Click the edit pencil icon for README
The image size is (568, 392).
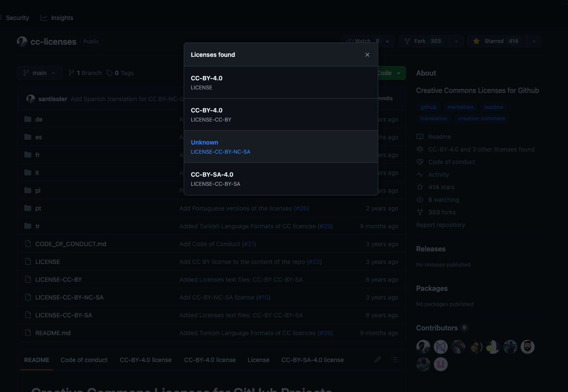tap(378, 359)
